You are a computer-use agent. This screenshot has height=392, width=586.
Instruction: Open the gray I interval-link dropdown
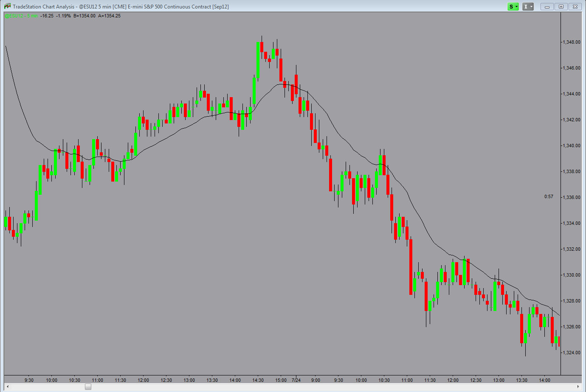coord(528,6)
